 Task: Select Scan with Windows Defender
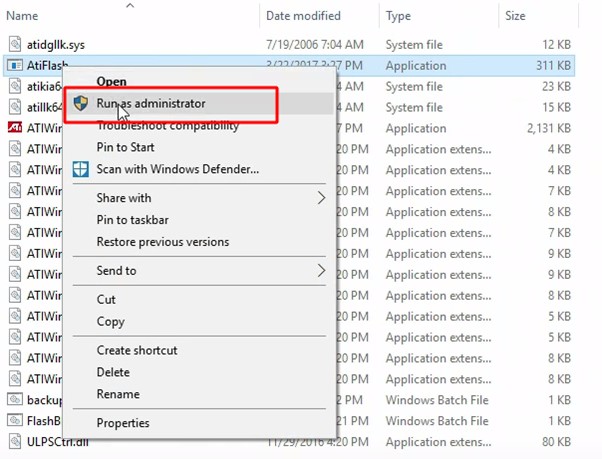[178, 169]
